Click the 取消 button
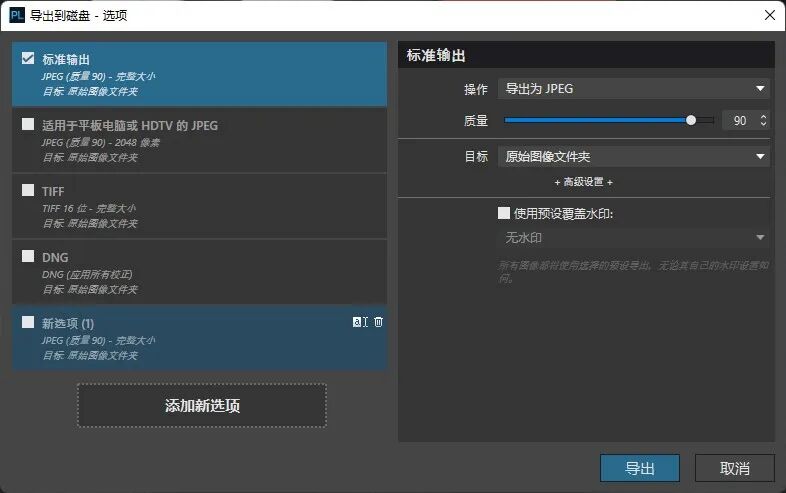This screenshot has width=786, height=493. 734,468
